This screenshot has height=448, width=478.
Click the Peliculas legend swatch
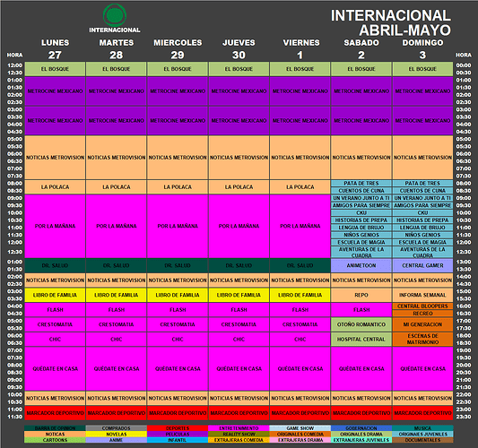178,434
